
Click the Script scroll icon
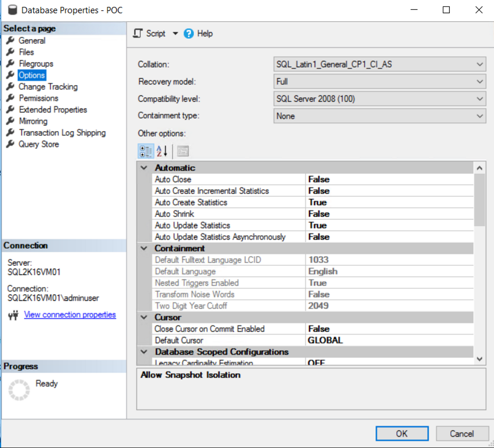[138, 33]
